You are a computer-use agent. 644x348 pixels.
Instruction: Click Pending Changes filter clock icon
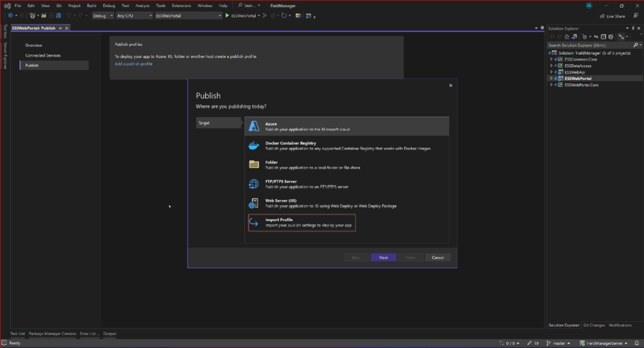[x=585, y=36]
